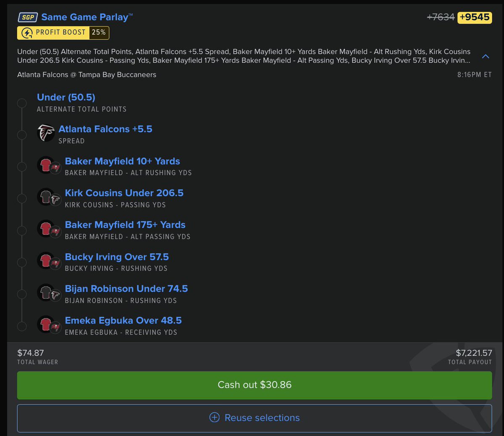Click the Reuse selections button

[255, 418]
